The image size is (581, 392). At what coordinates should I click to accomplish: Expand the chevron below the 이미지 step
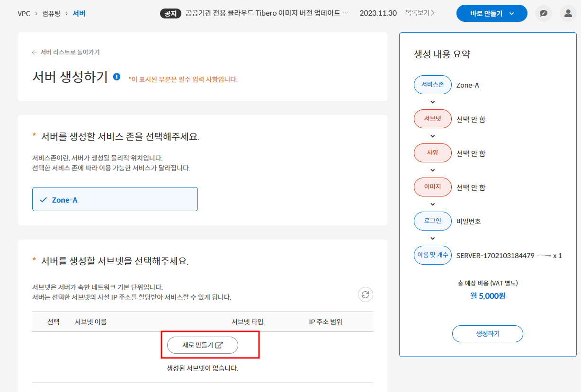(432, 204)
